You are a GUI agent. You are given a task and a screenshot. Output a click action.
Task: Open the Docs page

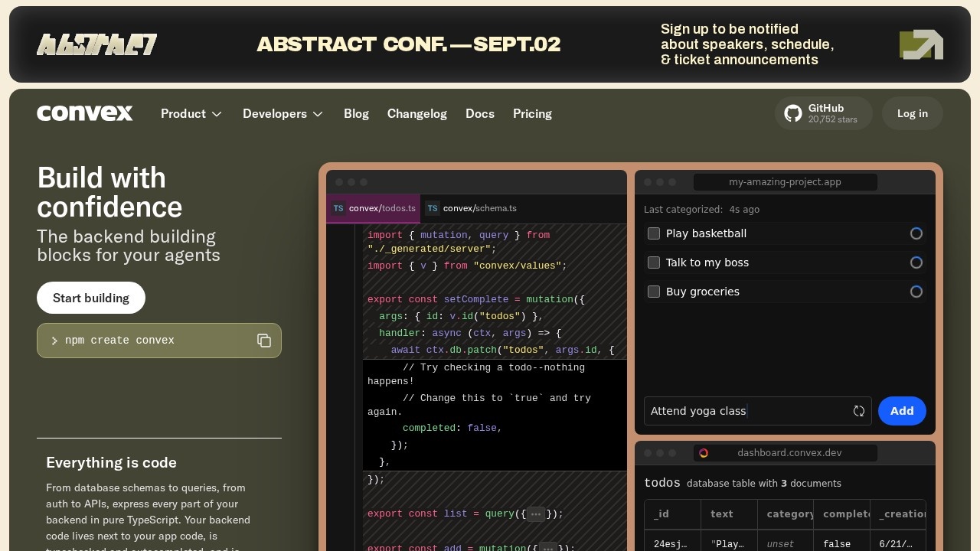[x=480, y=113]
